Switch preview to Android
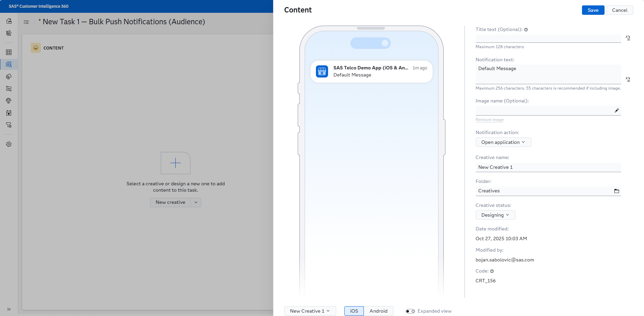 [x=378, y=311]
